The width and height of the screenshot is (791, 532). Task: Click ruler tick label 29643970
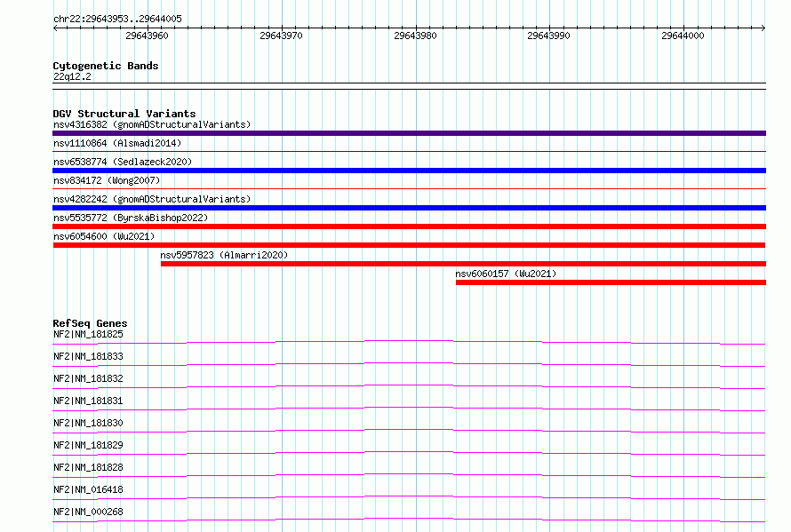point(281,36)
